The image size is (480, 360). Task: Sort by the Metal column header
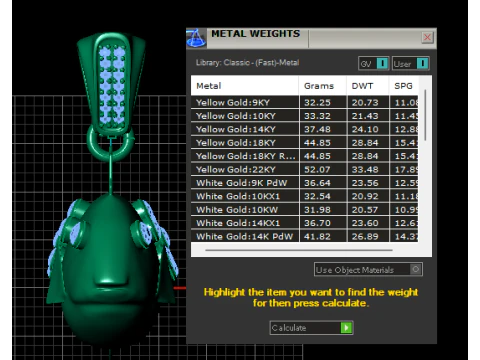(x=245, y=86)
